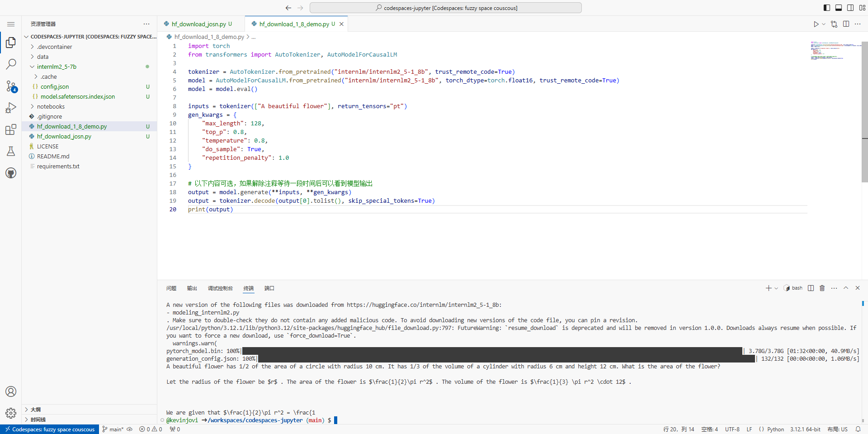The width and height of the screenshot is (868, 434).
Task: Open terminal panel more actions ellipsis
Action: point(834,288)
